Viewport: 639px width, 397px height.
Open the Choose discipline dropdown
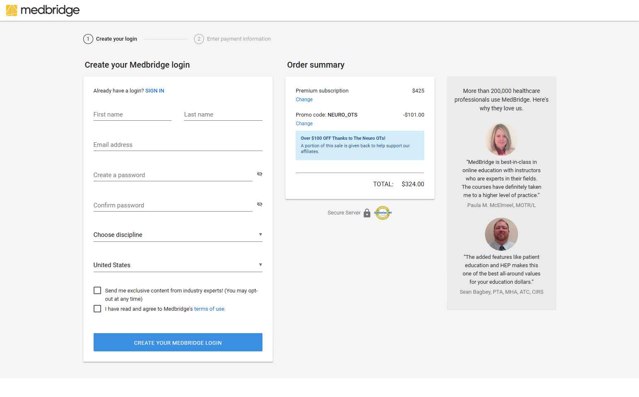[x=178, y=235]
